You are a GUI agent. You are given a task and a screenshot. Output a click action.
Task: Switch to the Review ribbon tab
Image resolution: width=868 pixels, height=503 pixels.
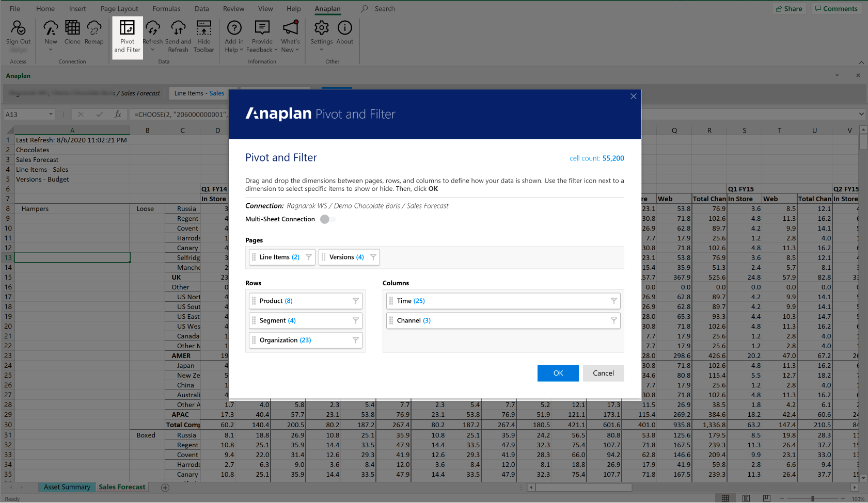233,8
